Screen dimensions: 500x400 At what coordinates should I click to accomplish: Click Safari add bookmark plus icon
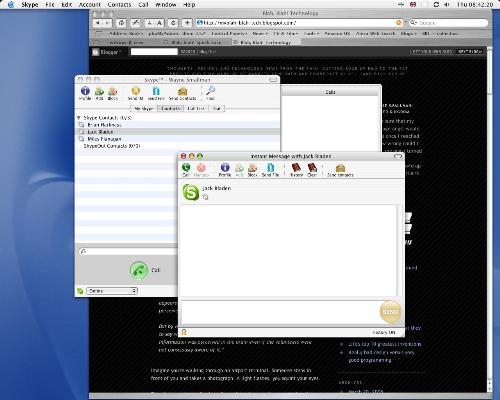[x=187, y=23]
